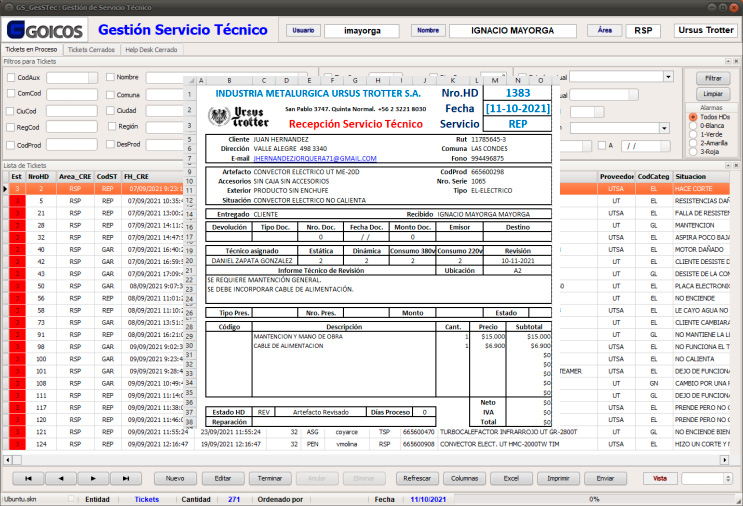Sort by NroHD column header
The image size is (743, 506).
pyautogui.click(x=38, y=177)
